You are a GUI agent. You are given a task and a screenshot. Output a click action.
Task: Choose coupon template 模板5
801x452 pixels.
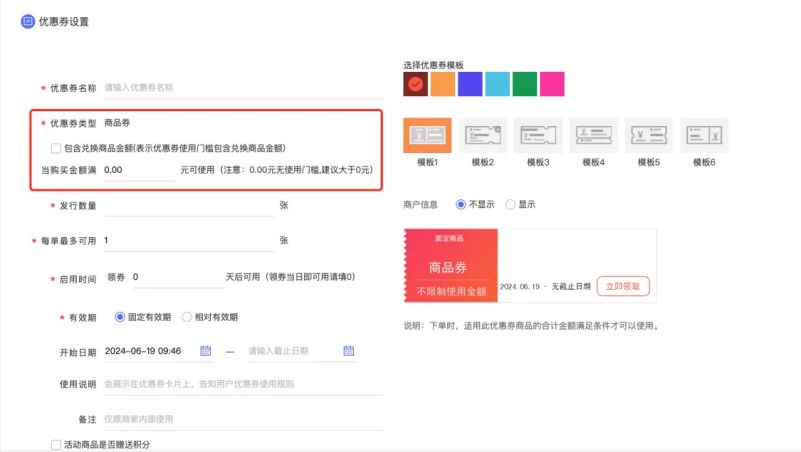tap(649, 135)
